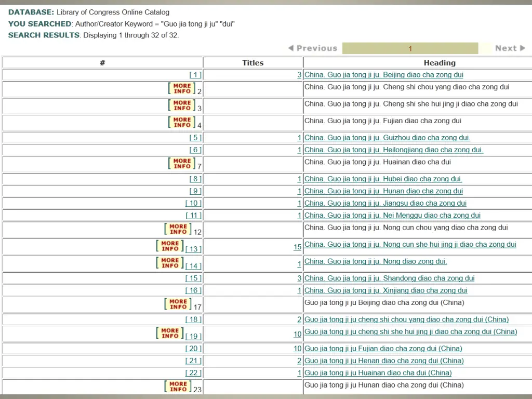Open China. Hunan diao cha zong dui link
The image size is (532, 399).
pos(383,191)
